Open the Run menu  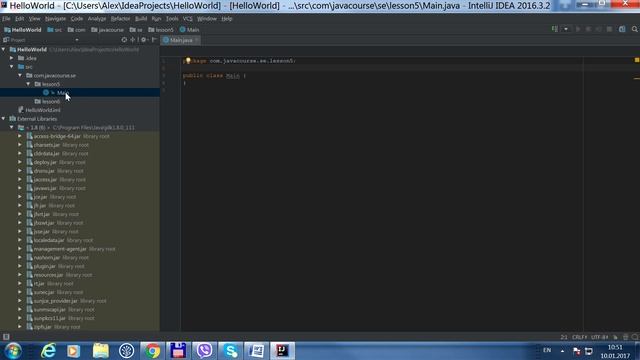click(x=156, y=19)
